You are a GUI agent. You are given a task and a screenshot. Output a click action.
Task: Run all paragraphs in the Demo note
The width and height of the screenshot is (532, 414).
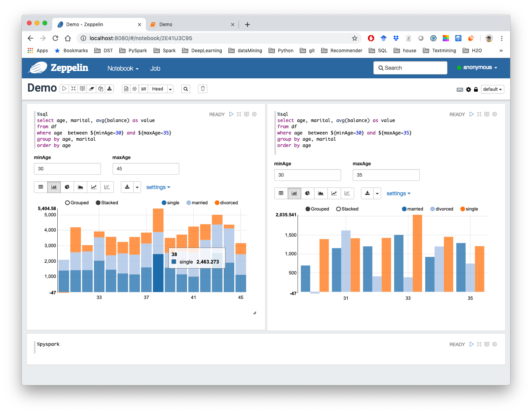pos(64,89)
